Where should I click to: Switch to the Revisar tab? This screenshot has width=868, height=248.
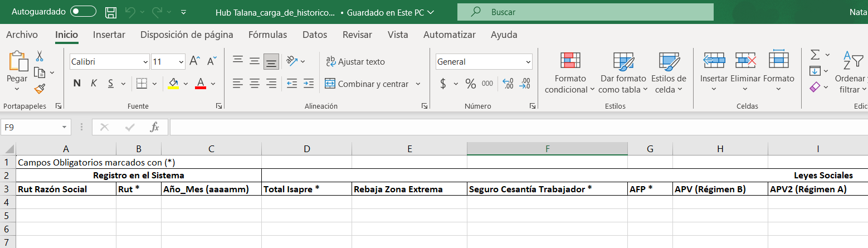(357, 35)
